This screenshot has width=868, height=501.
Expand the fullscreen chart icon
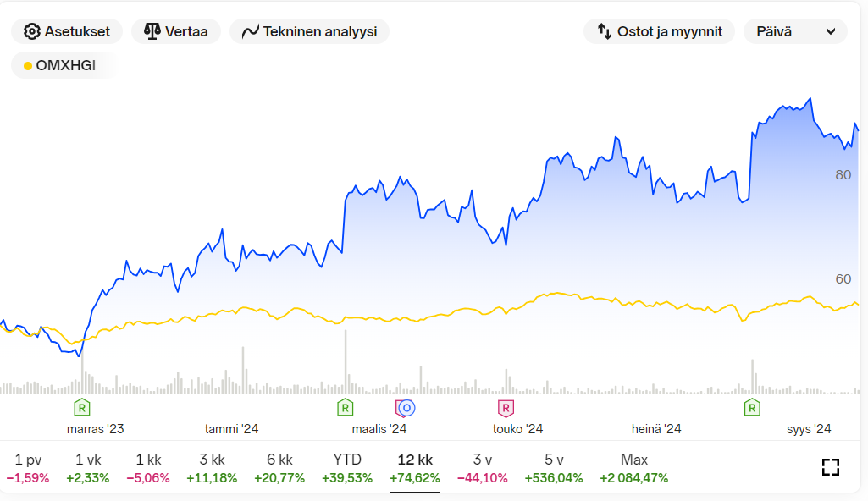(x=831, y=467)
